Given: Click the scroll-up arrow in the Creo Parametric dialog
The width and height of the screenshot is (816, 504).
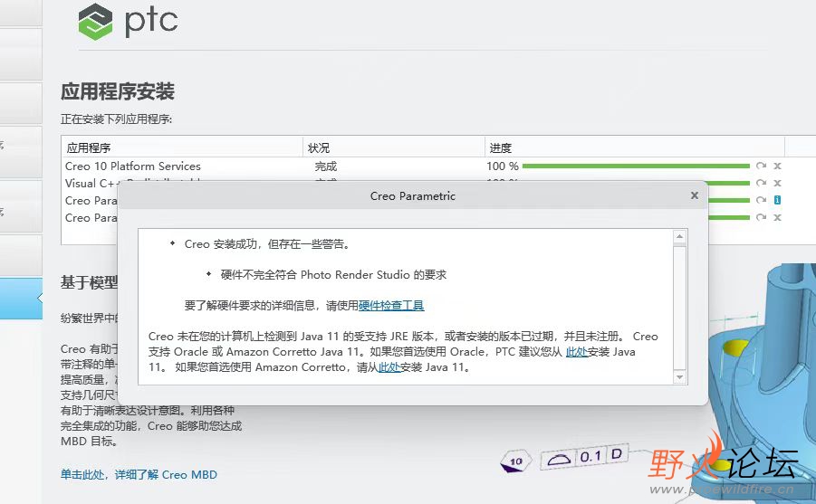Looking at the screenshot, I should (x=679, y=237).
